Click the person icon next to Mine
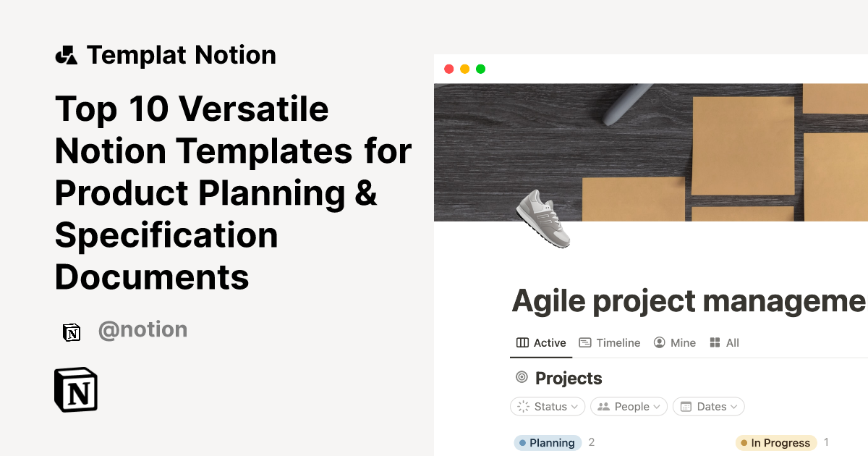The width and height of the screenshot is (868, 456). point(659,342)
